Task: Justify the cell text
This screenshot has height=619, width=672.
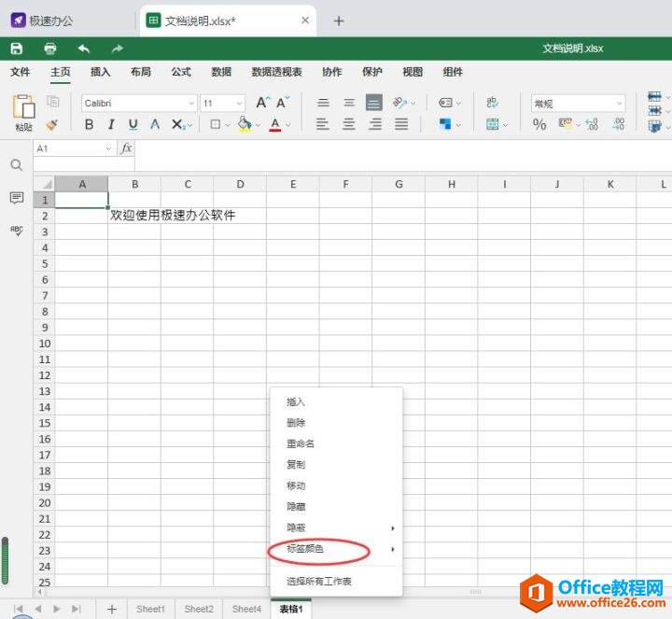Action: 401,124
